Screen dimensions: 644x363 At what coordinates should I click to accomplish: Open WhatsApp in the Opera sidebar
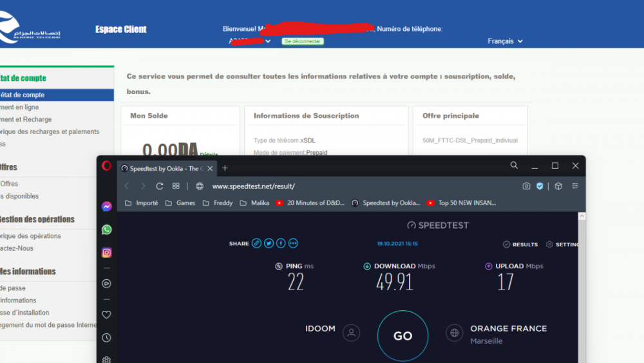pyautogui.click(x=107, y=230)
